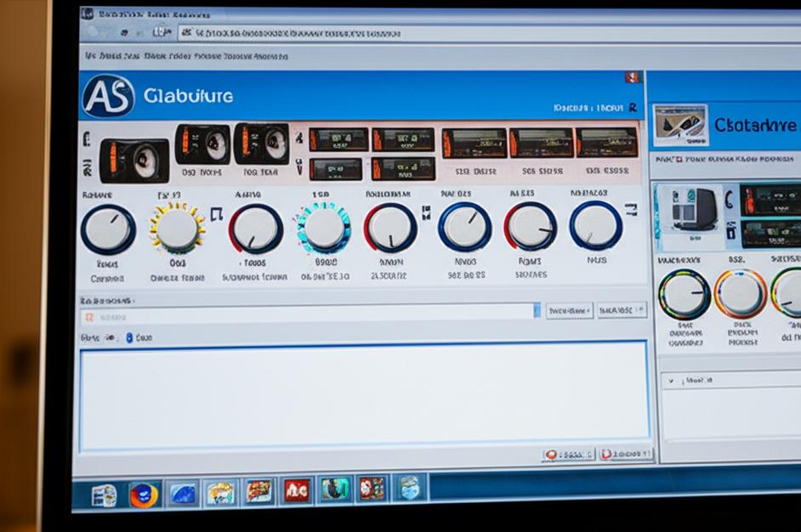Open the red Adobe-style app in the taskbar
801x532 pixels.
click(296, 490)
